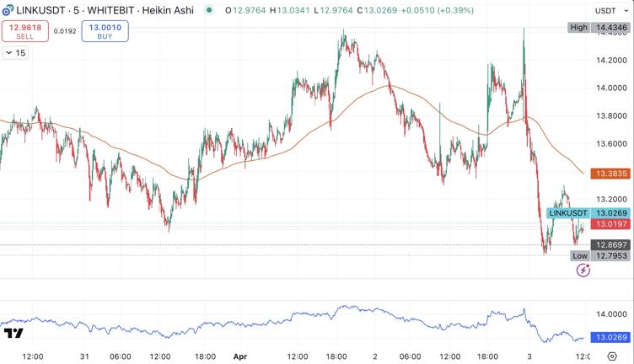The image size is (634, 364).
Task: Open the USDT currency dropdown
Action: click(611, 11)
